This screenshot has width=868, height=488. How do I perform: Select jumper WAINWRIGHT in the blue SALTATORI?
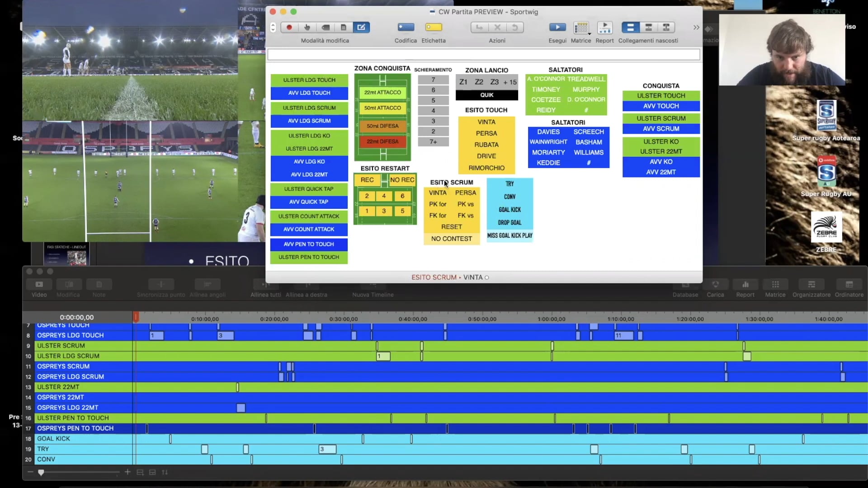point(548,142)
